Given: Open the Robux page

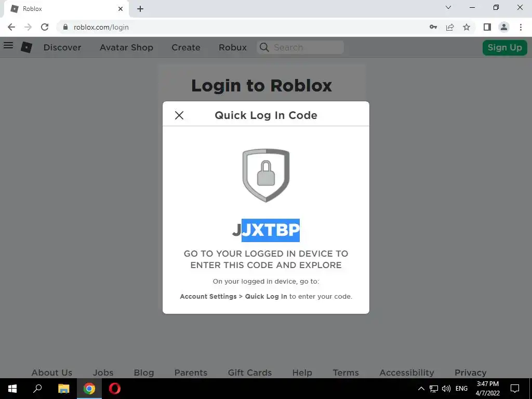Looking at the screenshot, I should click(233, 47).
